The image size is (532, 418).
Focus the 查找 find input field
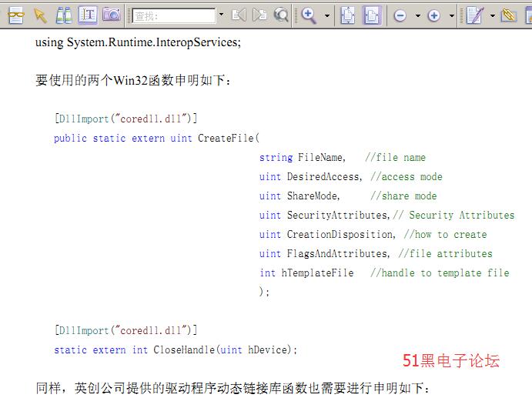pos(174,15)
